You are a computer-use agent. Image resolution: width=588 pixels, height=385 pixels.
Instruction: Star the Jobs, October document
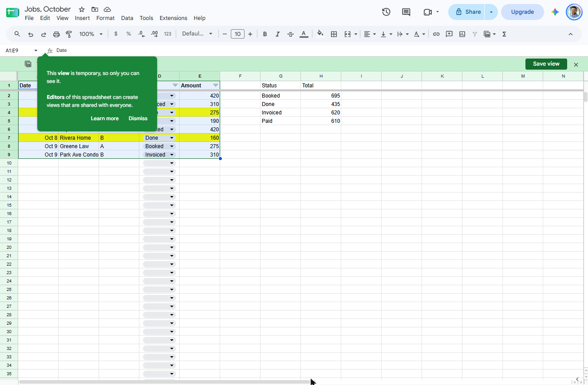pos(82,9)
